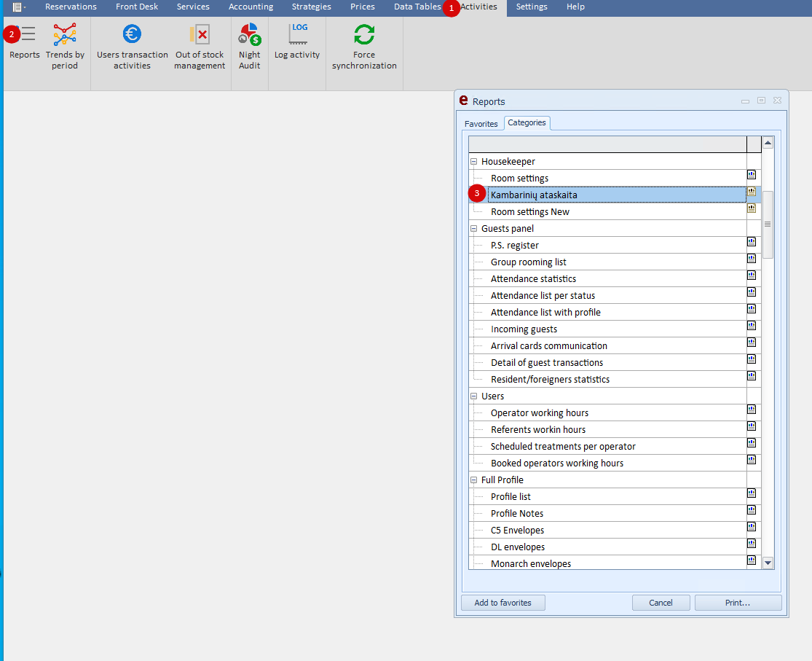Click report icon next to Profile Notes
812x661 pixels.
tap(752, 510)
